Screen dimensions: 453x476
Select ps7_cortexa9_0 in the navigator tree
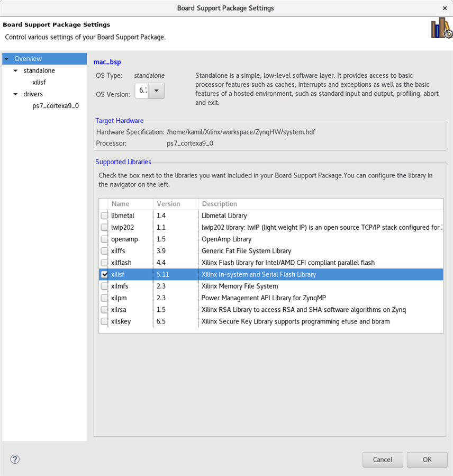pyautogui.click(x=56, y=106)
